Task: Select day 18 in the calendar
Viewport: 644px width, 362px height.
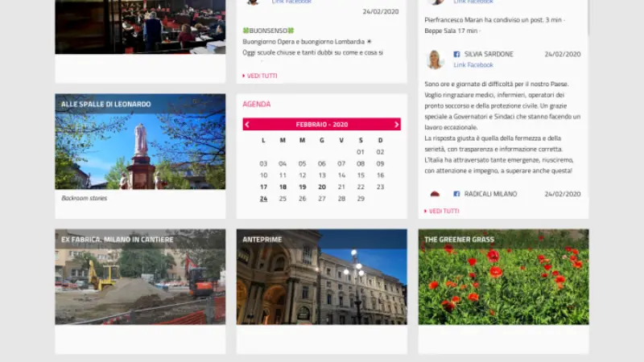Action: [x=283, y=187]
